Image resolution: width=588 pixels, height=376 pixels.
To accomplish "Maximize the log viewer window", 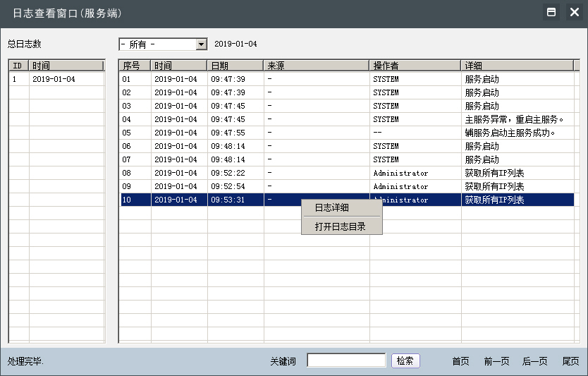I will pyautogui.click(x=551, y=13).
